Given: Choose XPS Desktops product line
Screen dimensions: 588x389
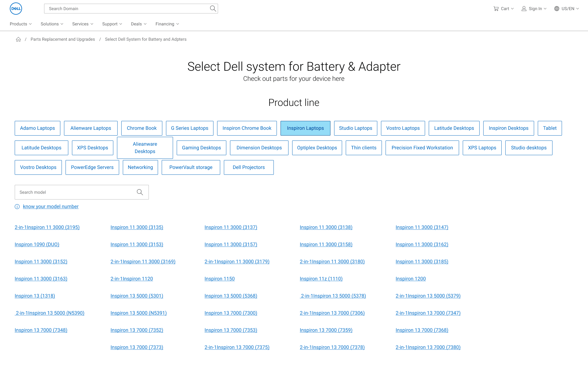Looking at the screenshot, I should tap(92, 148).
